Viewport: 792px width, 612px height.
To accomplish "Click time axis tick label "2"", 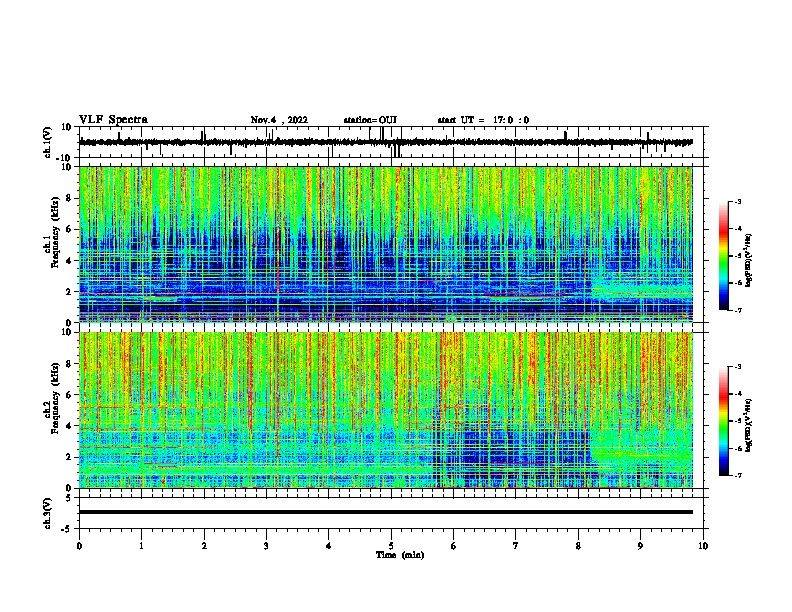I will point(204,546).
